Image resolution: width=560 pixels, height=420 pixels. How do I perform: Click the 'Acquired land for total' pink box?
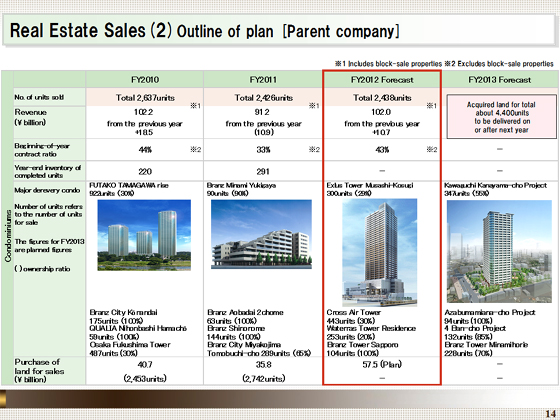tap(501, 117)
